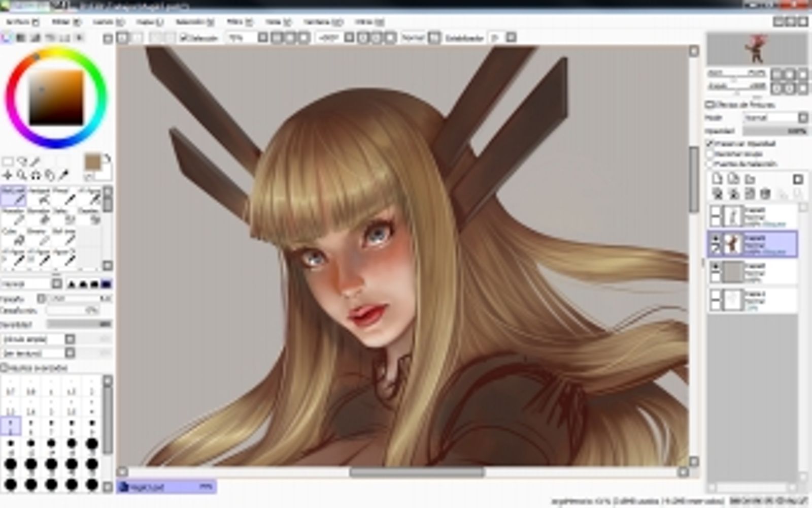Open the toolbar Normal dropdown arrow
The width and height of the screenshot is (812, 508).
pyautogui.click(x=434, y=38)
